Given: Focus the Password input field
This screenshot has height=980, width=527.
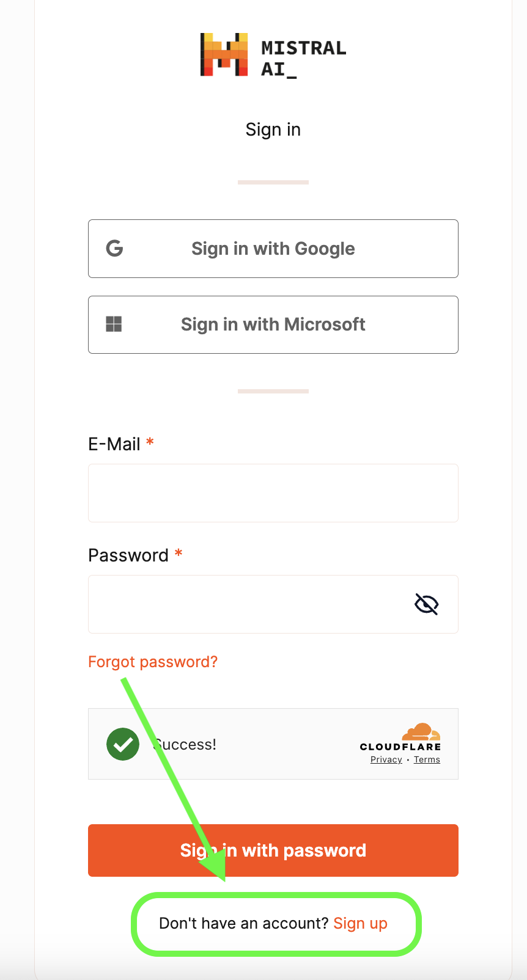Looking at the screenshot, I should coord(273,604).
